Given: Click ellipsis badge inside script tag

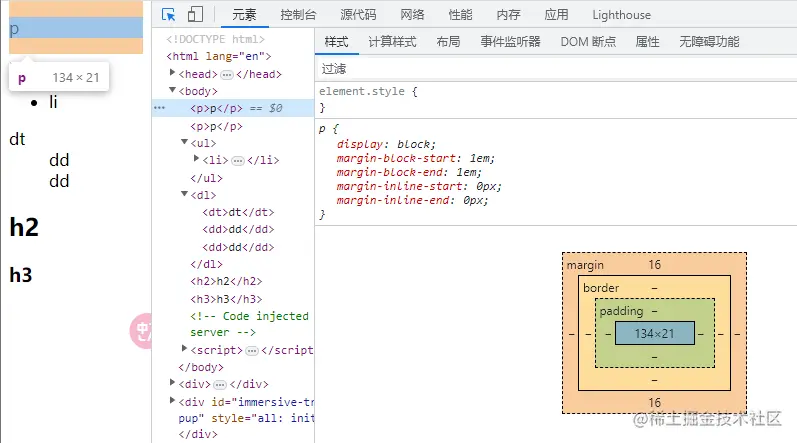Looking at the screenshot, I should point(252,351).
